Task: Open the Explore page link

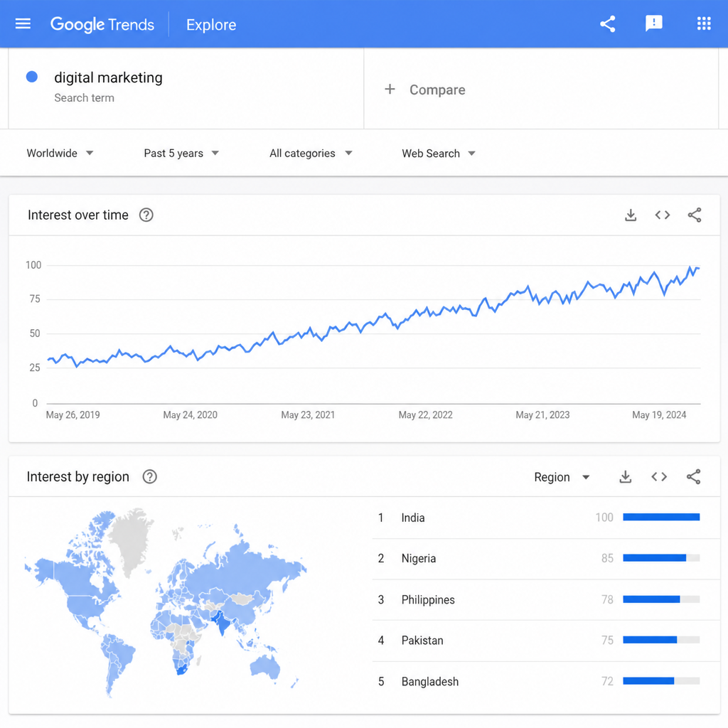Action: [211, 25]
